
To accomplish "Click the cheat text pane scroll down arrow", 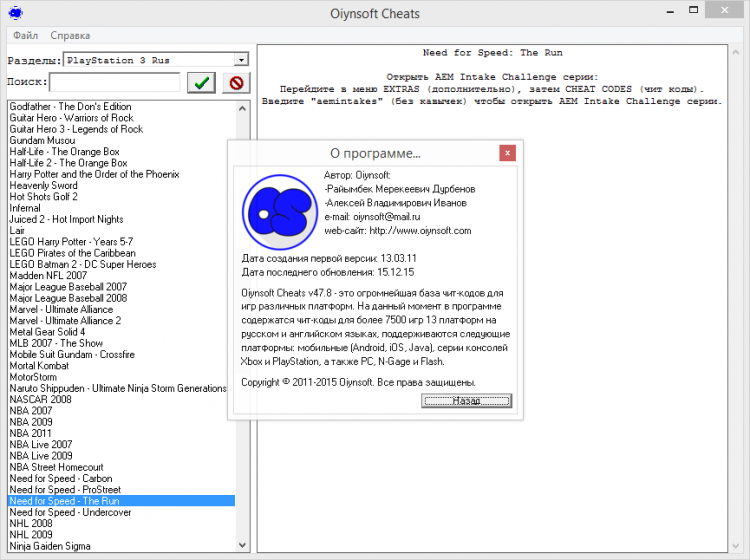I will [736, 546].
